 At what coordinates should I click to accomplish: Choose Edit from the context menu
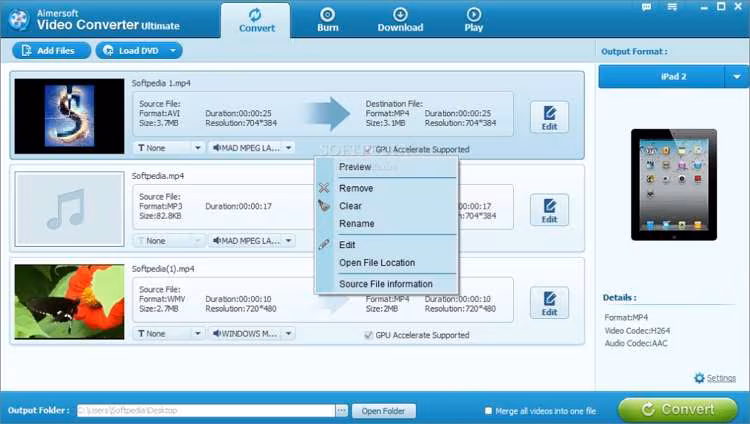(x=386, y=245)
